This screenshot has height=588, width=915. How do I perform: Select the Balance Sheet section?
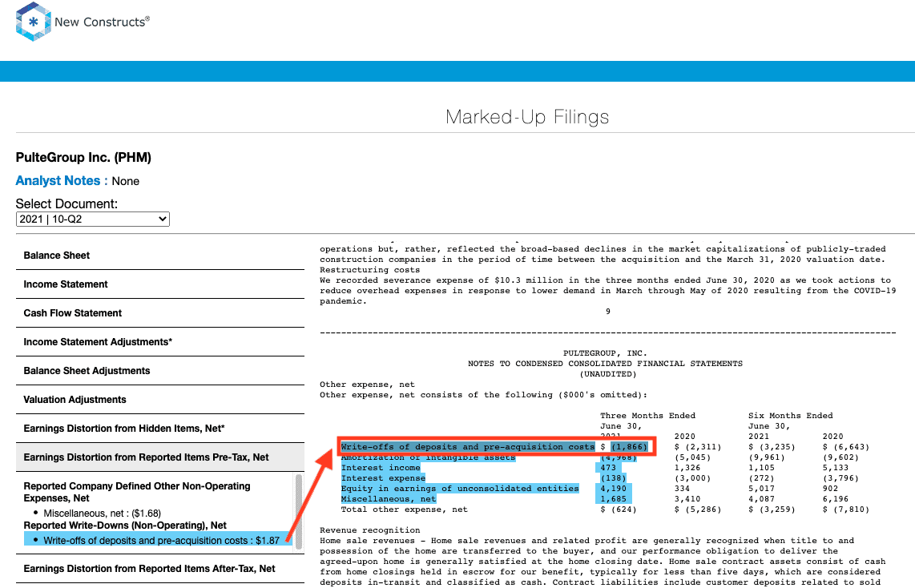[160, 256]
